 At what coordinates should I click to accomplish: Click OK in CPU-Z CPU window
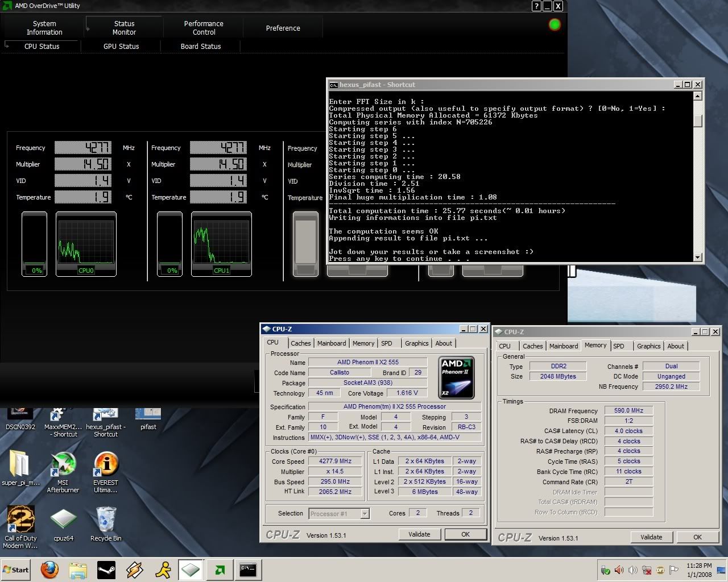pos(465,534)
